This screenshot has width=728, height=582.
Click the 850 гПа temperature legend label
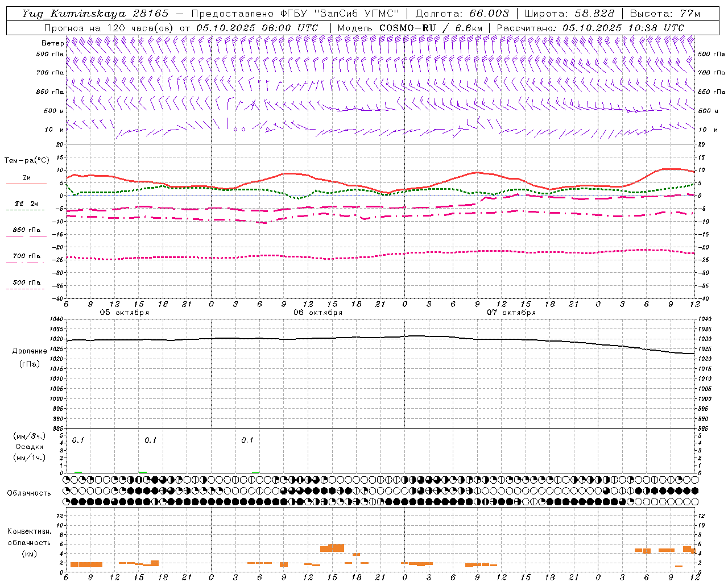click(x=26, y=230)
